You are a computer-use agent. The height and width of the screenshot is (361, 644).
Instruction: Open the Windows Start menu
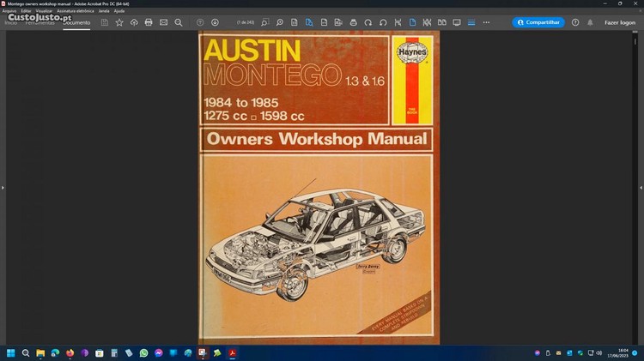[11, 352]
